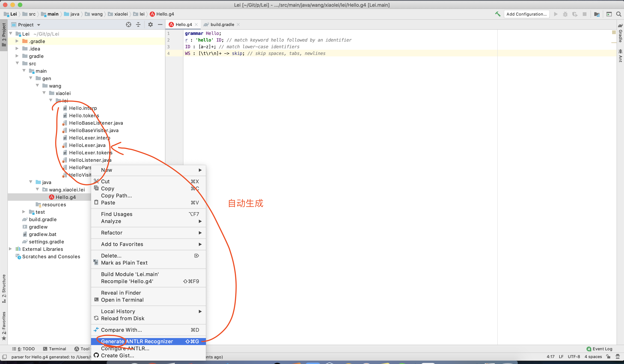
Task: Toggle read-only lock icon in status bar
Action: 608,357
